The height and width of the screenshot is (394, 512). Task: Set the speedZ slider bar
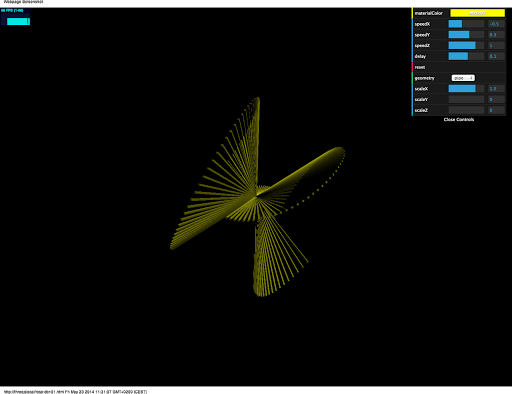tap(466, 45)
